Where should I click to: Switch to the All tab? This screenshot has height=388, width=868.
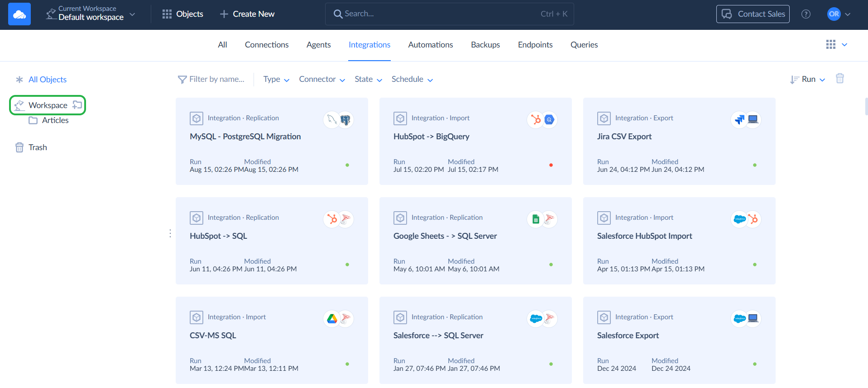222,45
